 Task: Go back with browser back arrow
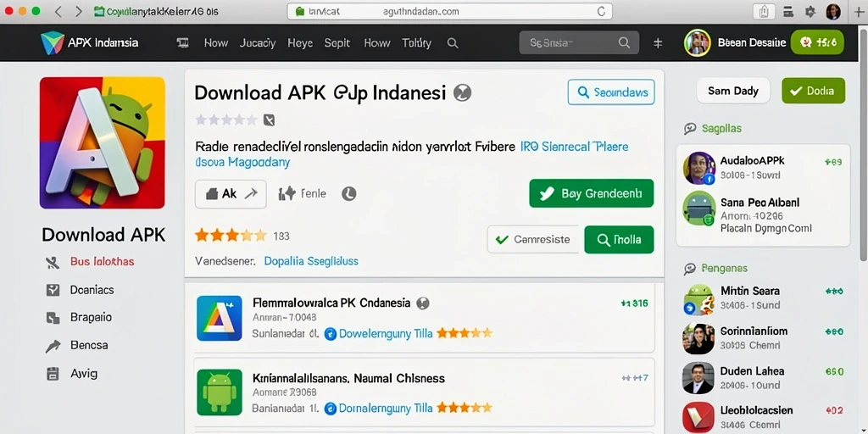(58, 11)
